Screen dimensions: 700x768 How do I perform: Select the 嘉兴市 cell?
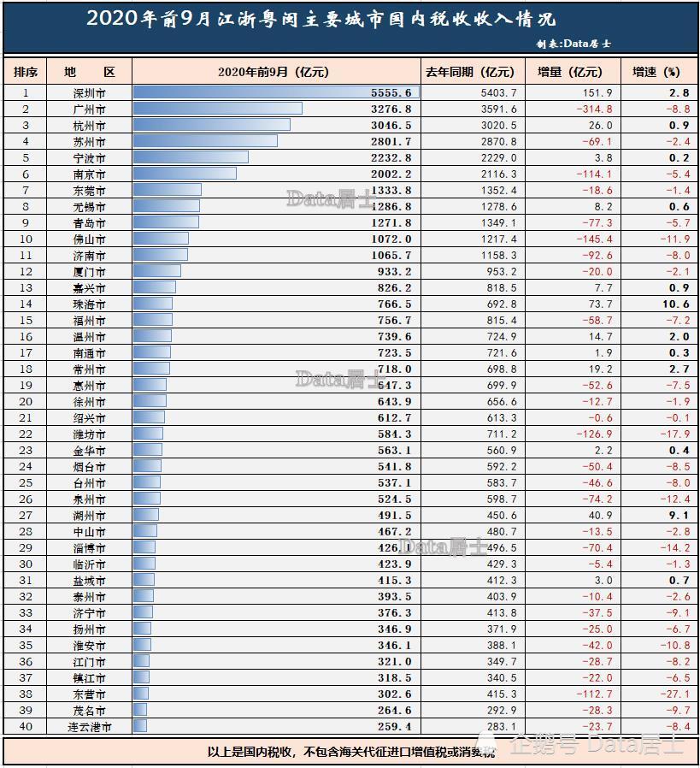(x=90, y=288)
